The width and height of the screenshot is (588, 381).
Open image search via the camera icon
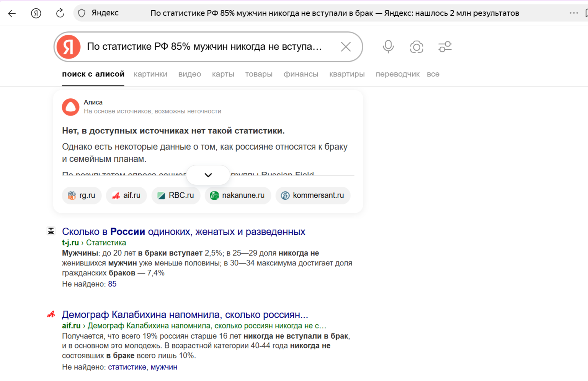click(x=416, y=47)
